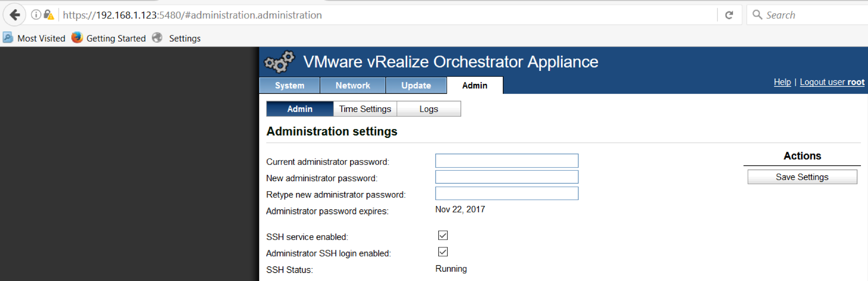Screen dimensions: 868x281
Task: Focus the Current administrator password field
Action: (x=507, y=161)
